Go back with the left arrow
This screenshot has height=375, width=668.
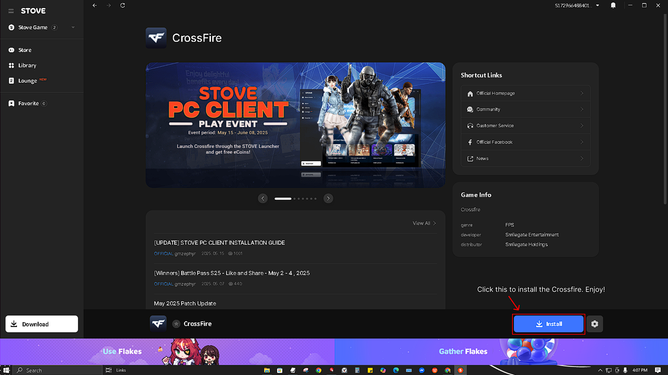point(95,6)
